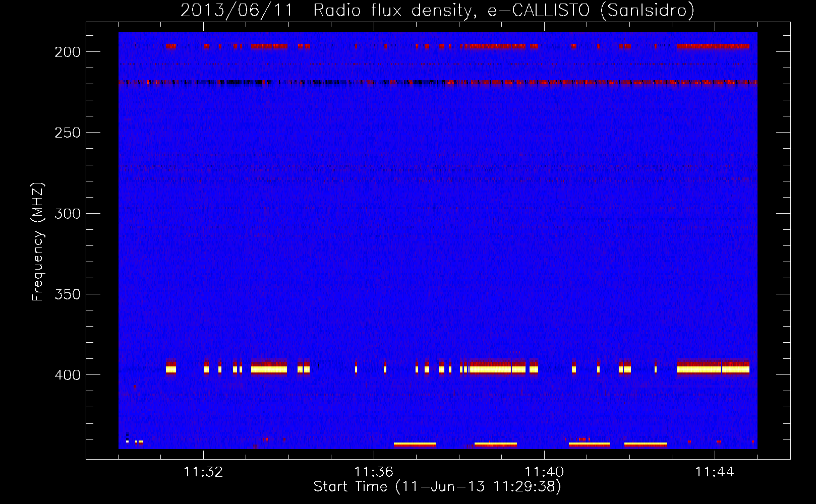Click the 400 frequency tick label
Image resolution: width=816 pixels, height=504 pixels.
click(68, 375)
